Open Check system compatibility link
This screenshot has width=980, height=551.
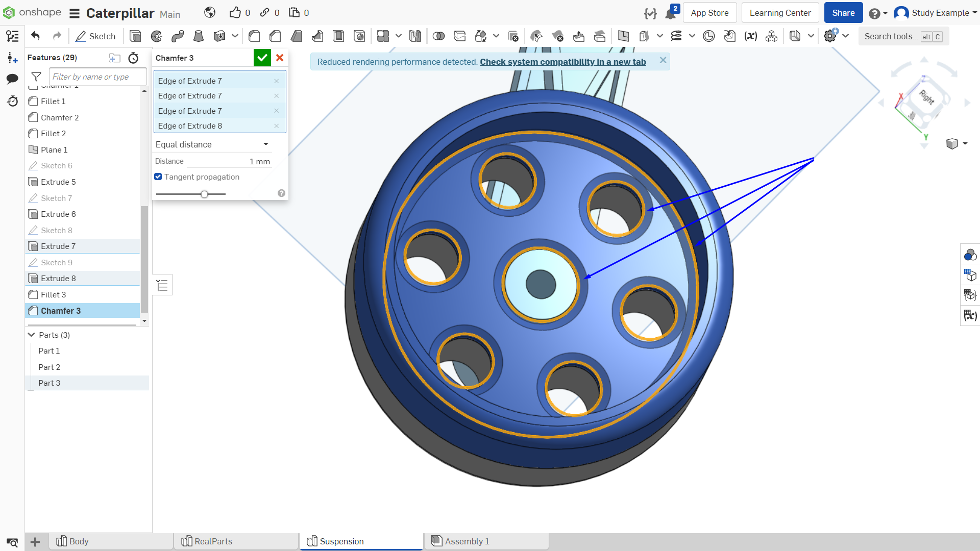click(x=562, y=62)
